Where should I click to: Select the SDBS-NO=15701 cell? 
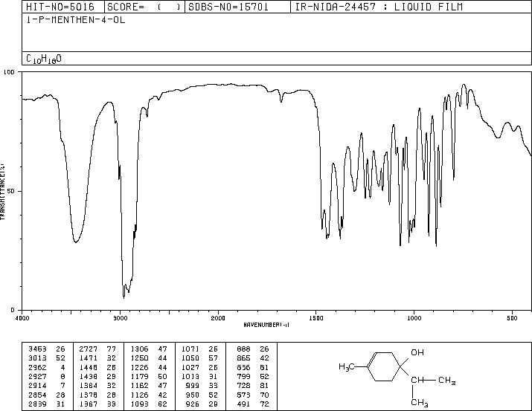228,7
